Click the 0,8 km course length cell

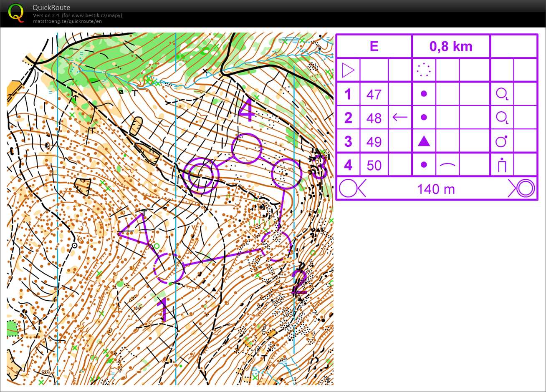[451, 46]
